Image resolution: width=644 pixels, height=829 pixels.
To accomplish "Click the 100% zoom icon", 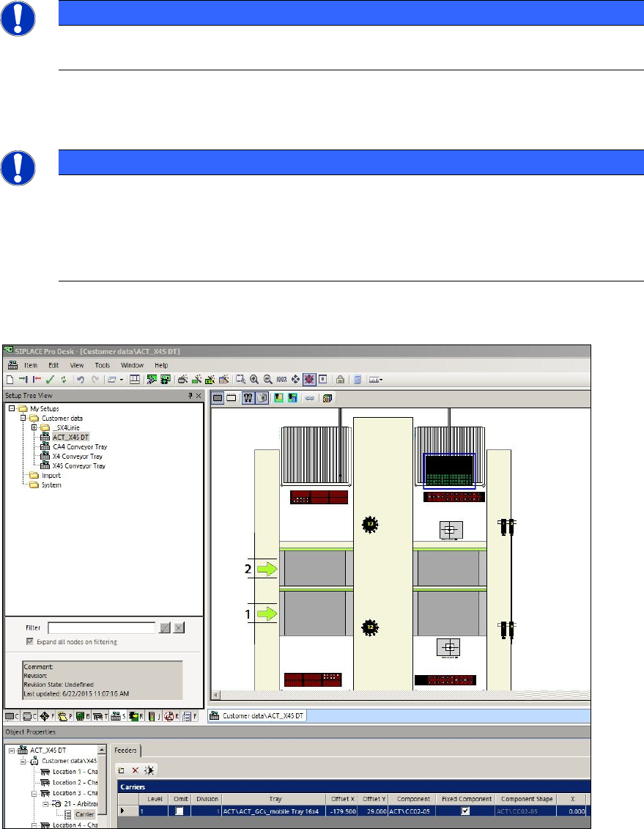I will (x=281, y=380).
